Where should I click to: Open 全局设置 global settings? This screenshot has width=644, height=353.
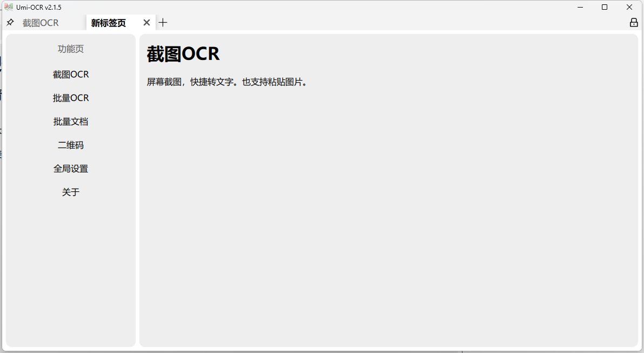click(x=71, y=169)
